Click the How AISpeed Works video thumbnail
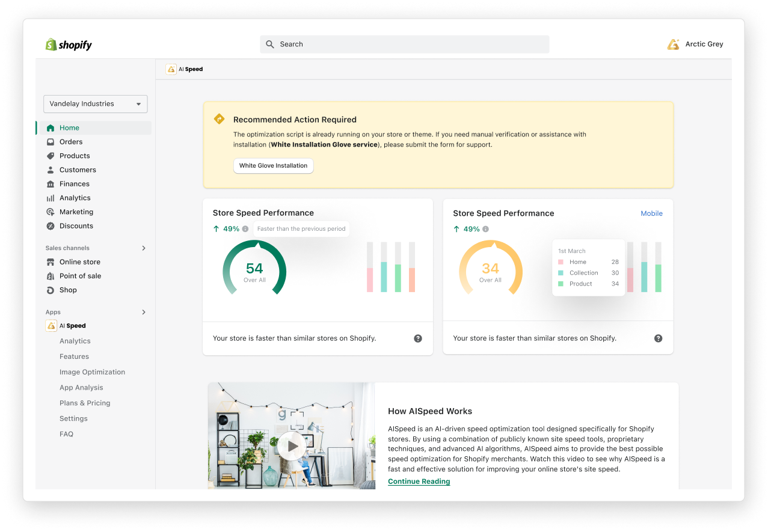771x532 pixels. pos(292,436)
